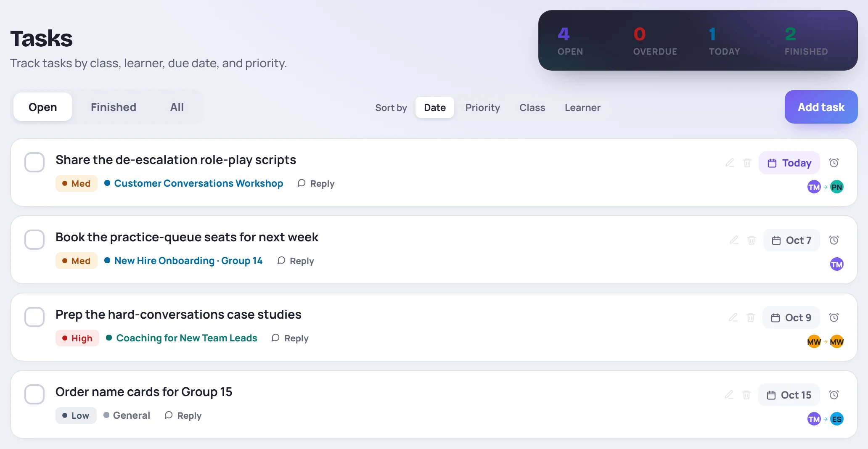Viewport: 868px width, 449px height.
Task: Set alarm for the Oct 15 task
Action: (x=834, y=395)
